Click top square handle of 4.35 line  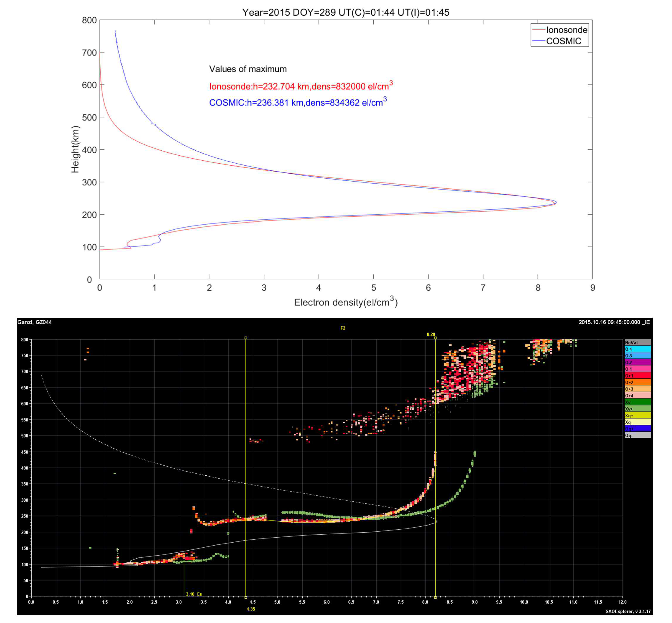(246, 338)
